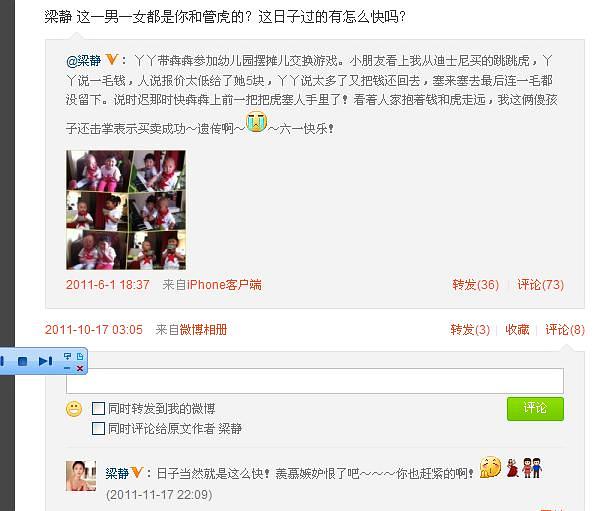
Task: Open 评论(73) on the original post
Action: (540, 285)
